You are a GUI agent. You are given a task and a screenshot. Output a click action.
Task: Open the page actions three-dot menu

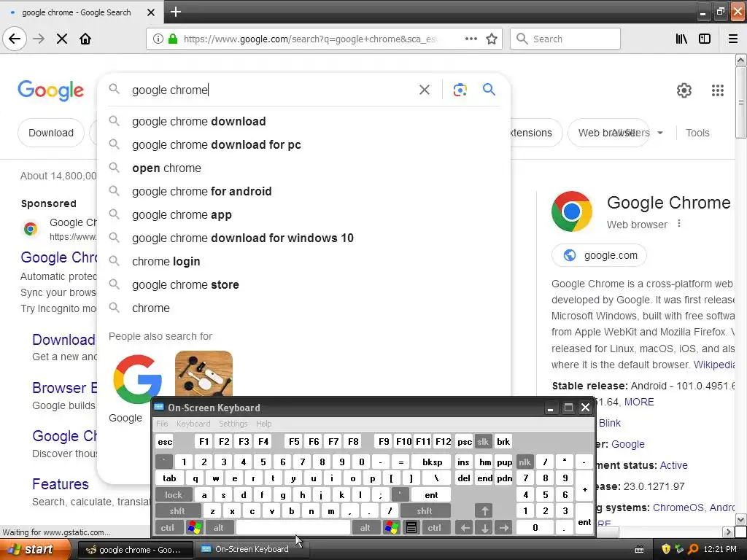[x=471, y=39]
